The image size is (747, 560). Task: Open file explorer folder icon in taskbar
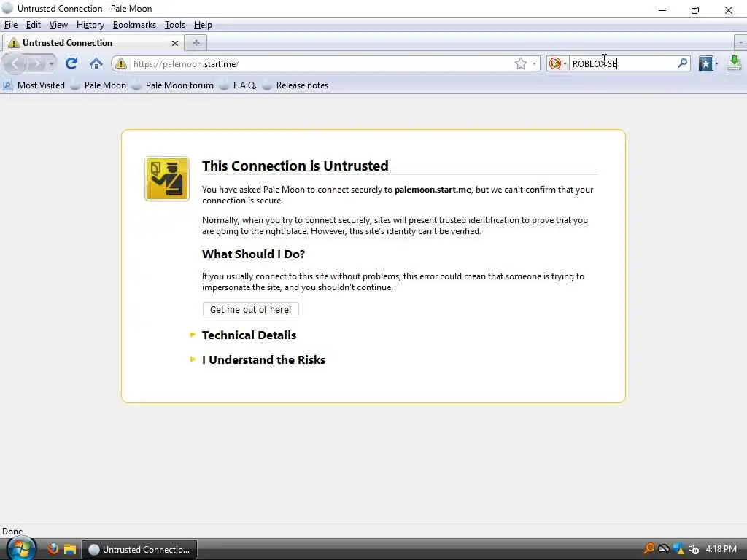point(70,549)
